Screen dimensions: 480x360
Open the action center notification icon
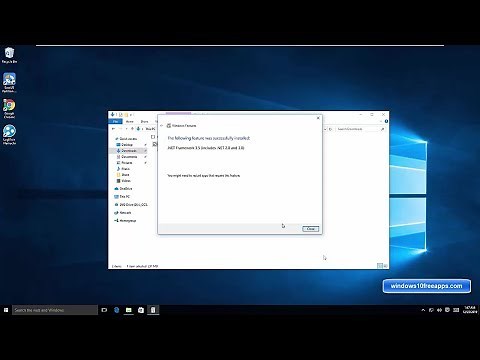447,310
